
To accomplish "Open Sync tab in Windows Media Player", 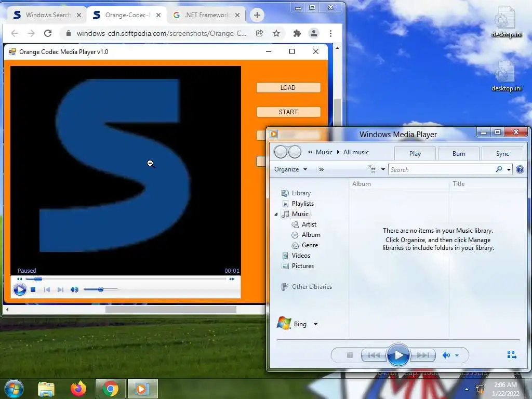I will (x=502, y=154).
